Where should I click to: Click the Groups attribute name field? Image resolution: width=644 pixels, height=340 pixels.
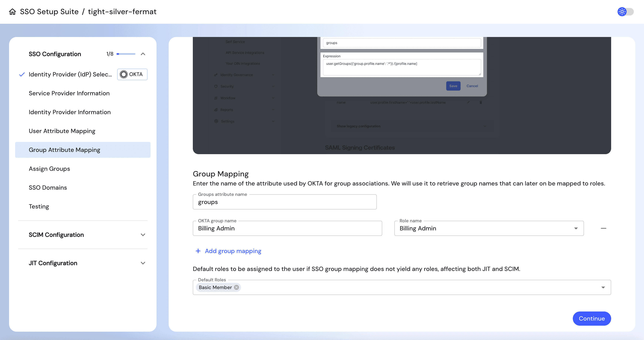click(285, 202)
